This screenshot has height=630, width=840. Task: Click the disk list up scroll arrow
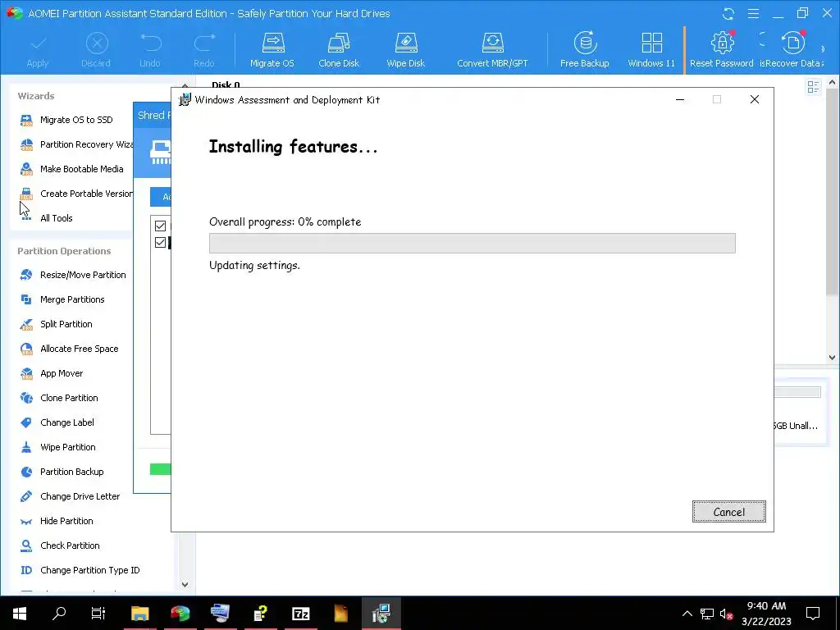coord(832,83)
